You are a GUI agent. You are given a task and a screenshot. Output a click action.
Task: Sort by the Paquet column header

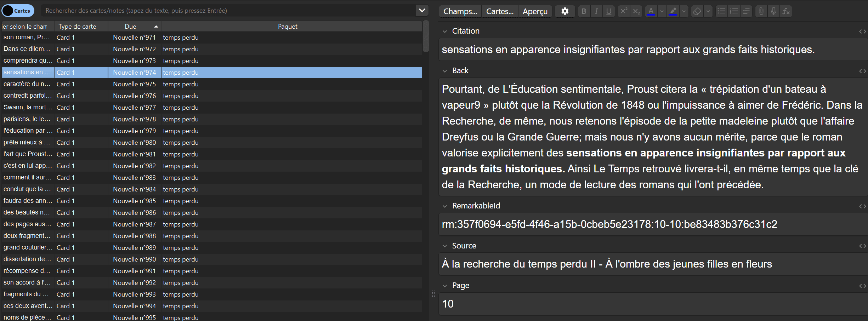(291, 27)
